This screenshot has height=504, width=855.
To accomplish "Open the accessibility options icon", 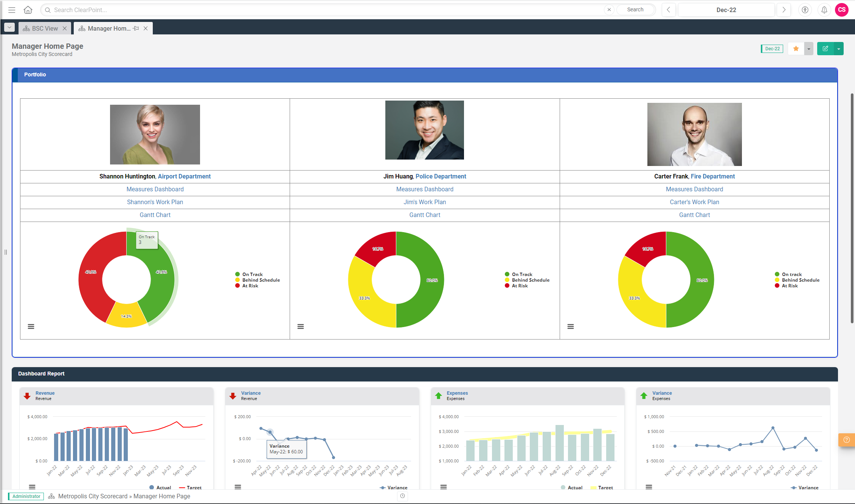I will tap(805, 10).
